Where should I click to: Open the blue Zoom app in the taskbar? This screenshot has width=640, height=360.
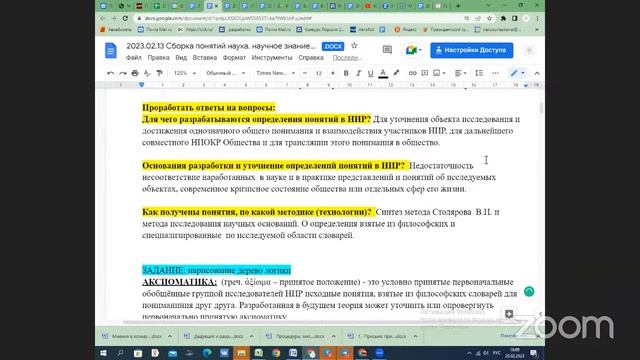[380, 353]
